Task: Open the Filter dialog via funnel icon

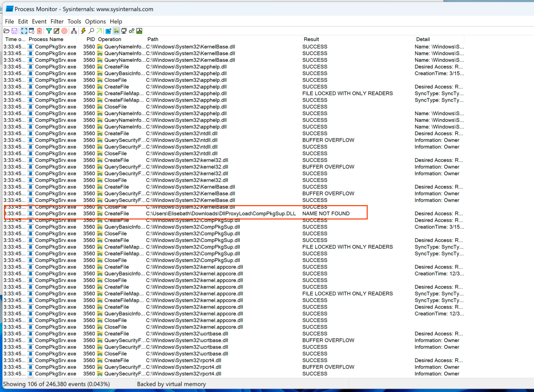Action: 49,31
